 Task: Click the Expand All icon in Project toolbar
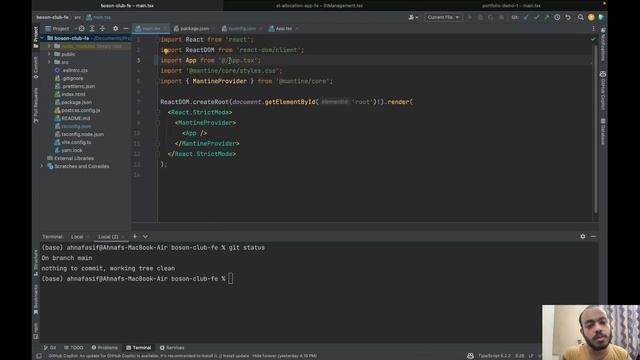[92, 29]
